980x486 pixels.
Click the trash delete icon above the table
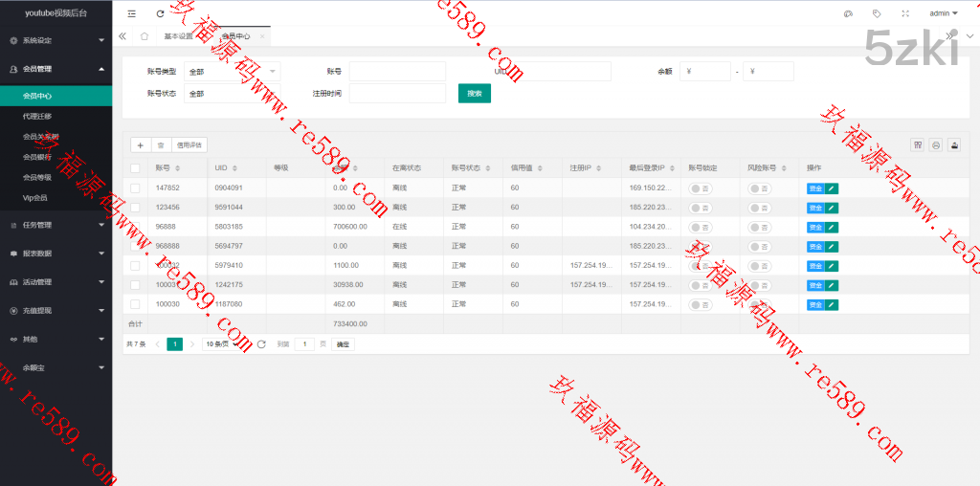(x=161, y=145)
